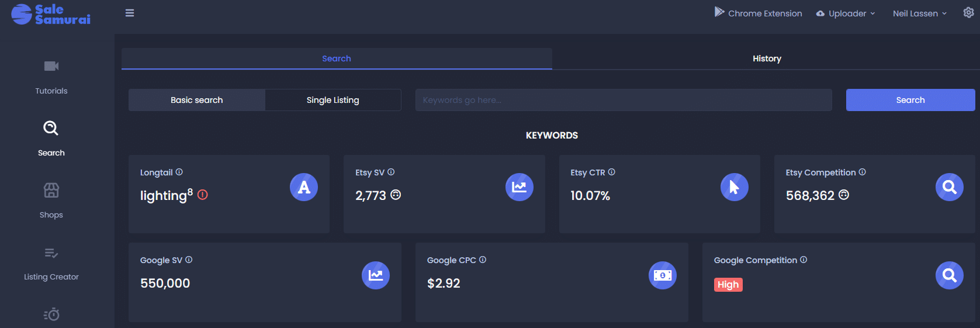This screenshot has height=328, width=980.
Task: Click Etsy SV chart icon
Action: coord(520,187)
